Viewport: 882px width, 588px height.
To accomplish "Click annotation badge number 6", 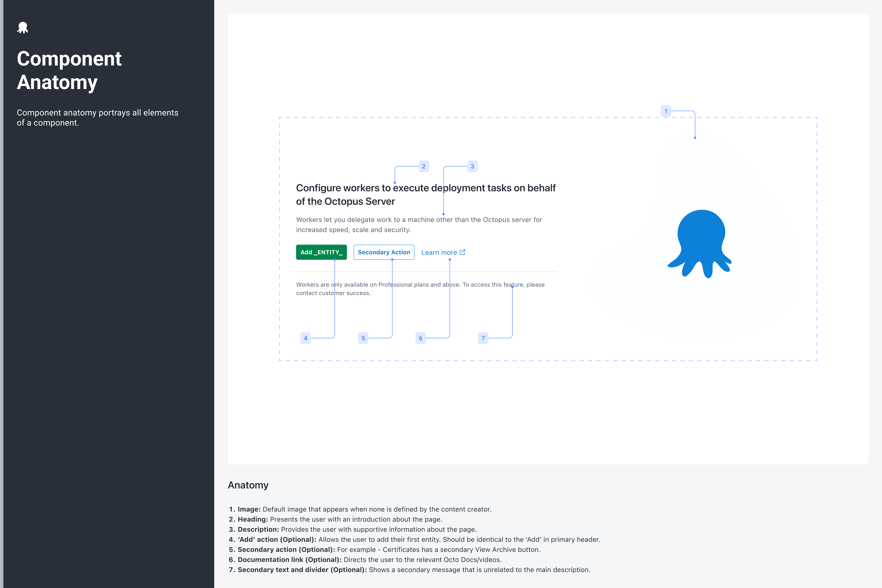I will tap(420, 338).
